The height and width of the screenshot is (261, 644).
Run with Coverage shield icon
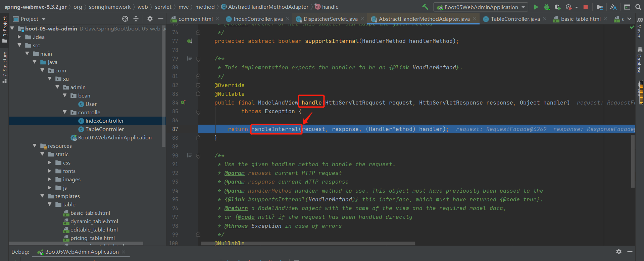pos(557,7)
